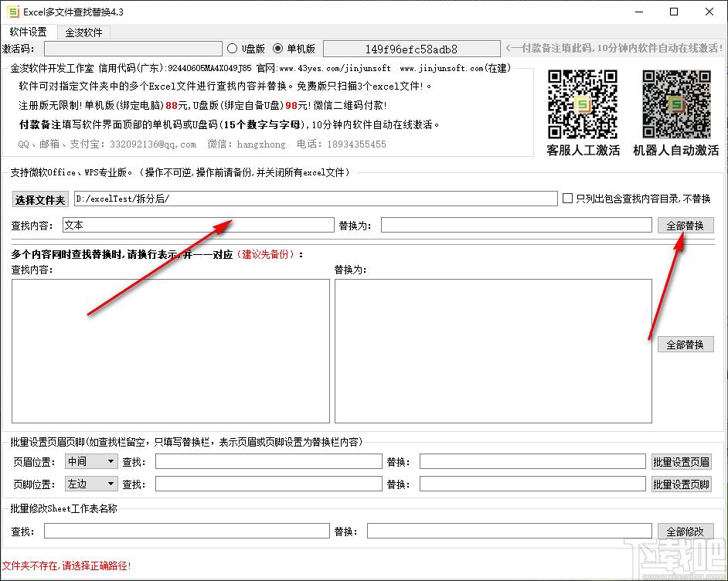Click the 查找内容 field containing 文本
728x581 pixels.
(199, 225)
